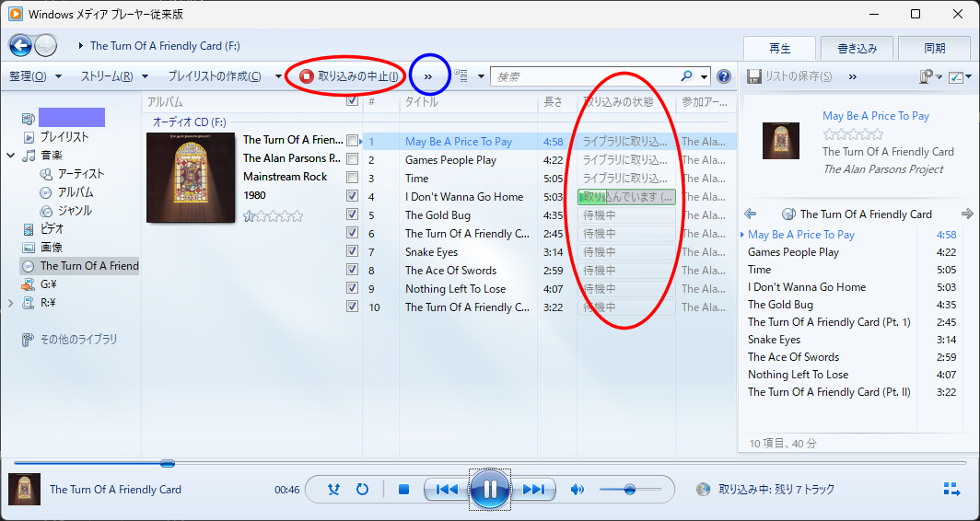Viewport: 980px width, 521px height.
Task: Select Snake Eyes in playlist pane
Action: coord(775,340)
